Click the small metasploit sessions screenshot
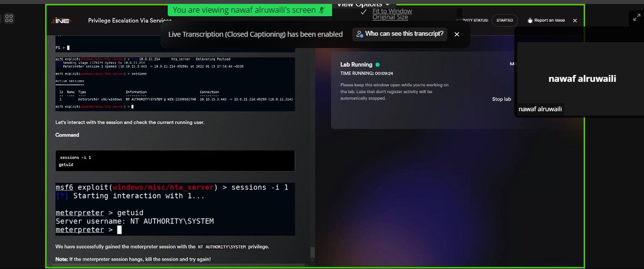Image resolution: width=644 pixels, height=269 pixels. pyautogui.click(x=175, y=84)
